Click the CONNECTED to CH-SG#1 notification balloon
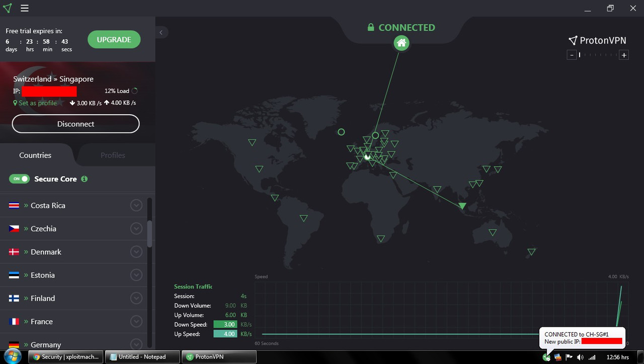Image resolution: width=644 pixels, height=364 pixels. tap(582, 338)
